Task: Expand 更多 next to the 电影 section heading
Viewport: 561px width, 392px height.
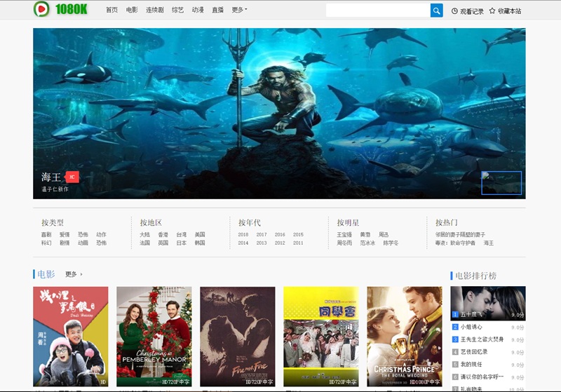Action: [x=74, y=274]
